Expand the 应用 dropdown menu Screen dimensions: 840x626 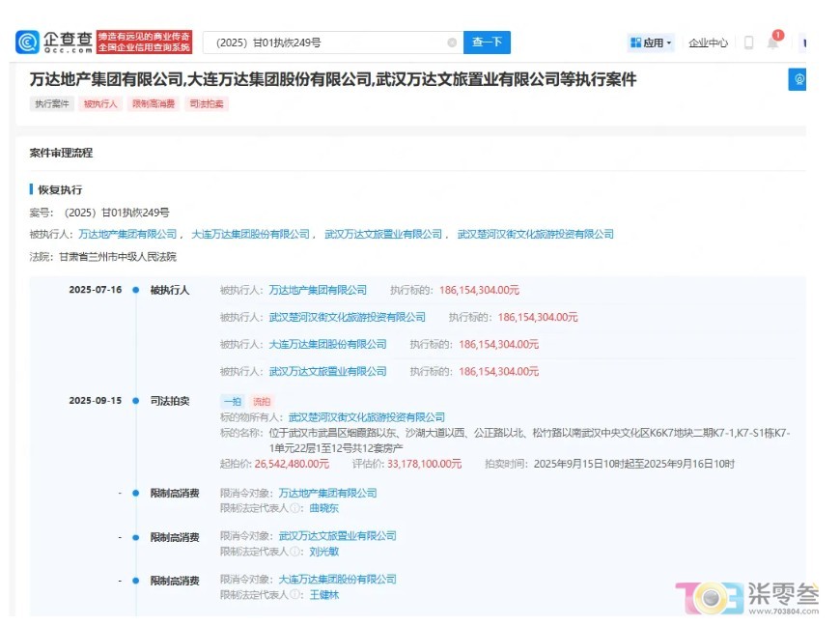pos(651,43)
